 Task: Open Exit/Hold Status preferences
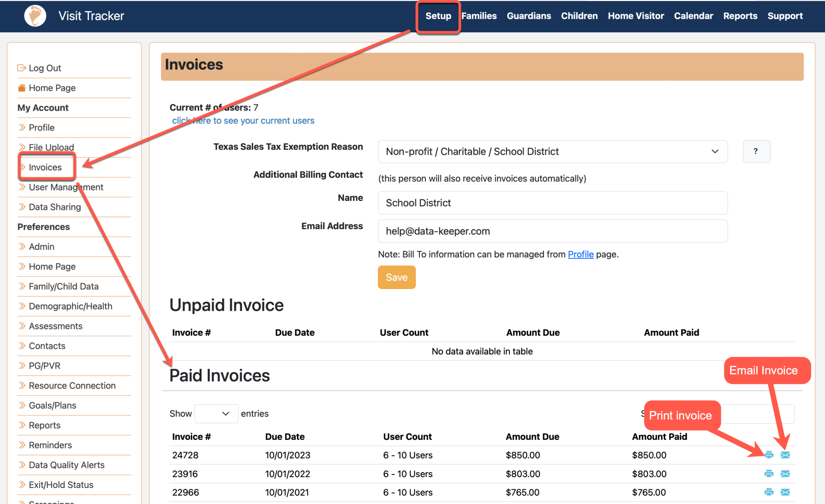click(61, 484)
